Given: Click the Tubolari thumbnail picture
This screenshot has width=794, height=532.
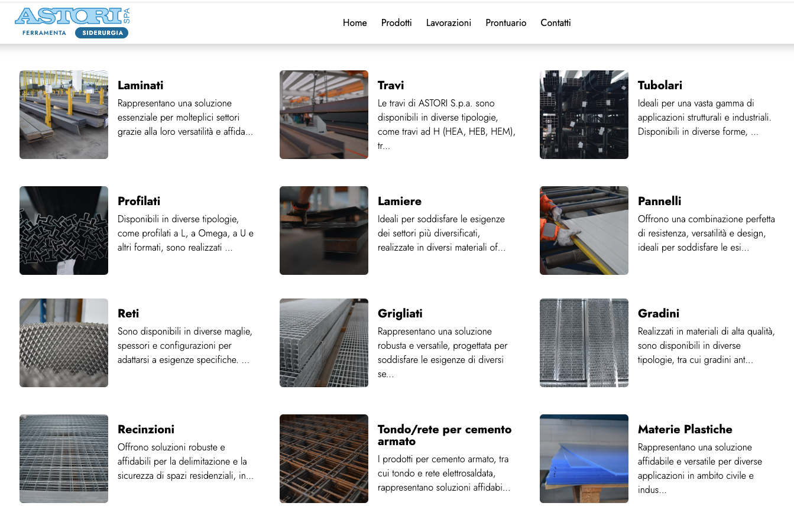Looking at the screenshot, I should pos(584,115).
